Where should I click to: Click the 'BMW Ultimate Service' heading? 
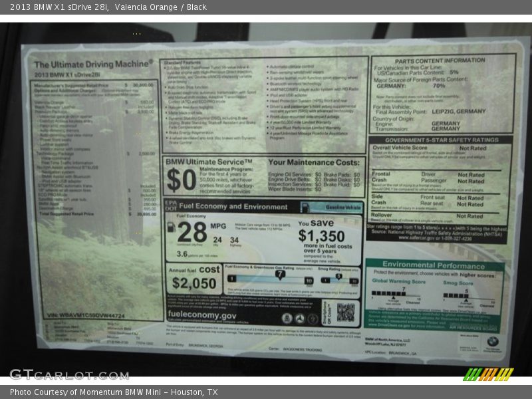click(209, 162)
